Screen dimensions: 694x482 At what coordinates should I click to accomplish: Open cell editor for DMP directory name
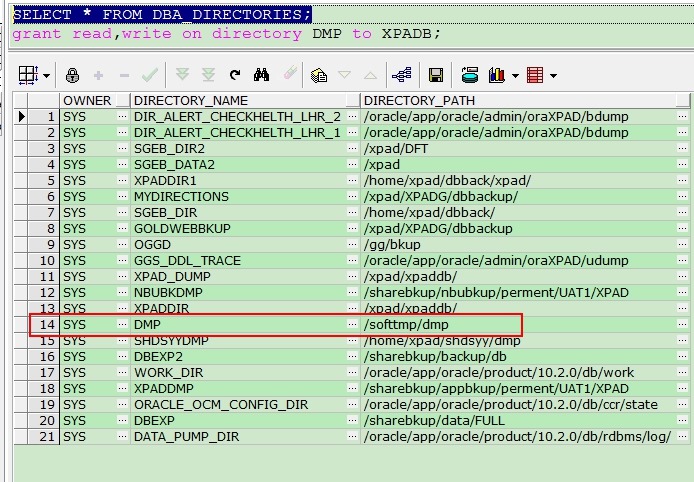[352, 324]
